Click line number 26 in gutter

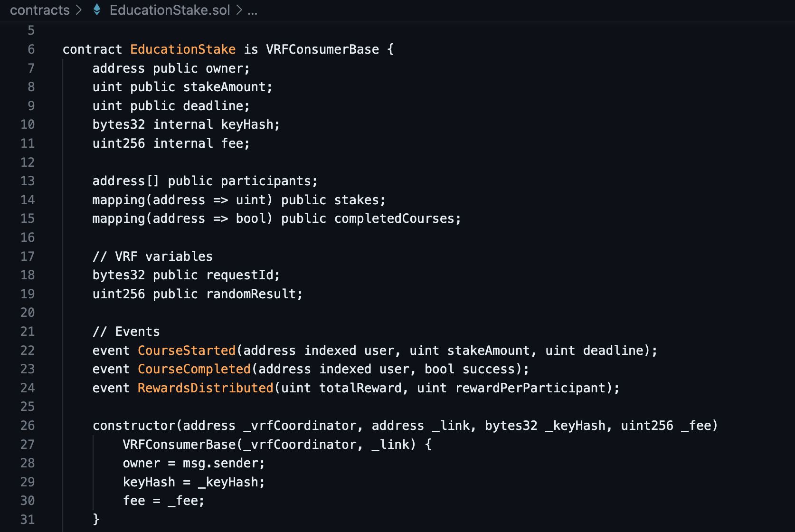pos(28,426)
